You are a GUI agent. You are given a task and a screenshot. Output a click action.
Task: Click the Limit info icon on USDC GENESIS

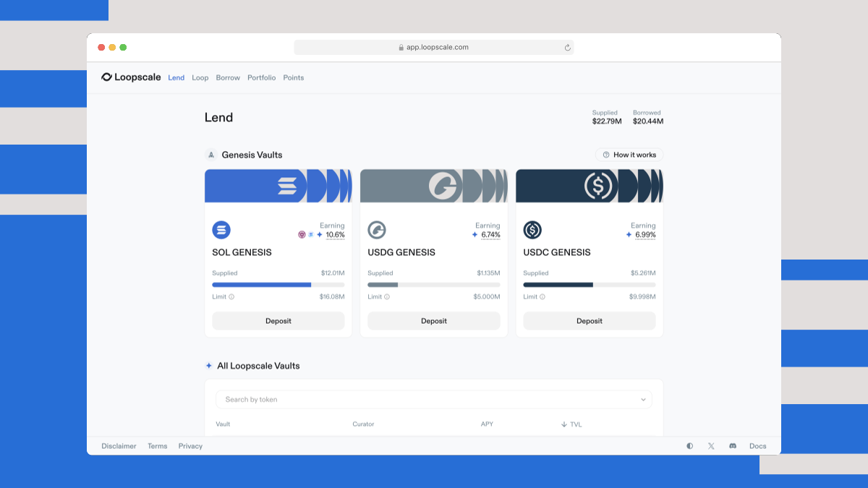[x=542, y=297]
